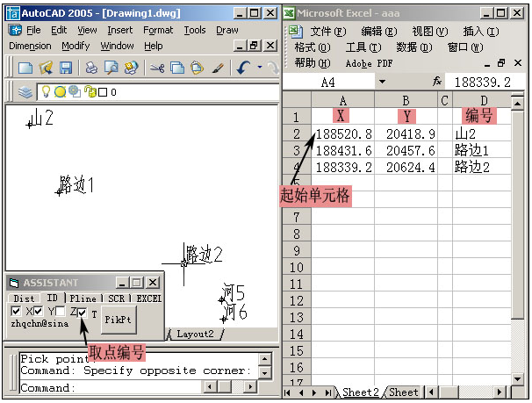Viewport: 532px width, 403px height.
Task: Click the Excel first sheet navigation arrow
Action: (x=288, y=392)
